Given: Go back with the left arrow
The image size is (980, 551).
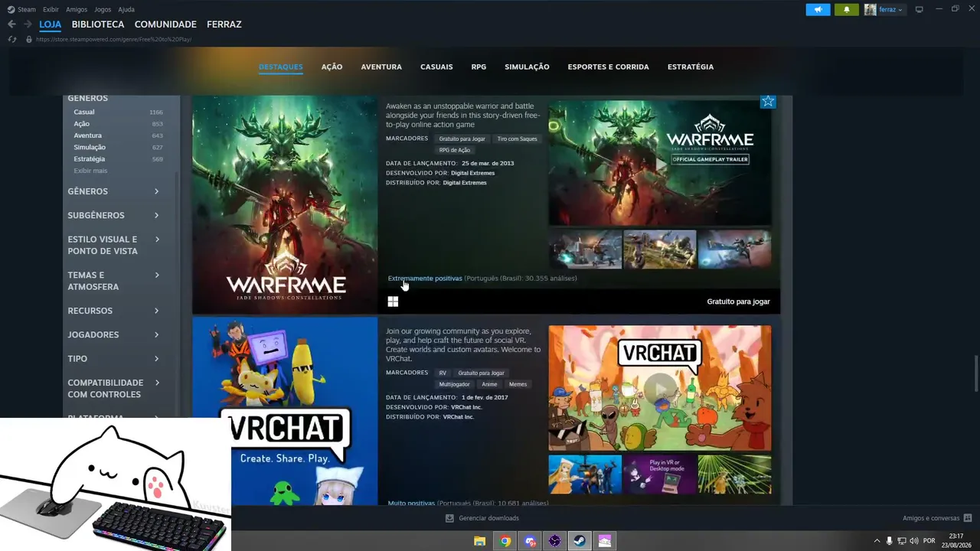Looking at the screenshot, I should click(11, 24).
